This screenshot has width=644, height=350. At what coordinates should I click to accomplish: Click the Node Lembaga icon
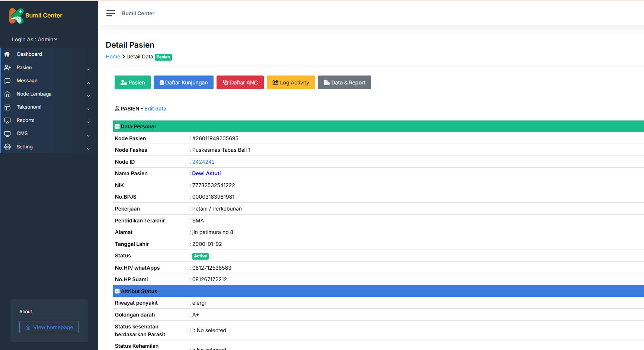pyautogui.click(x=7, y=94)
